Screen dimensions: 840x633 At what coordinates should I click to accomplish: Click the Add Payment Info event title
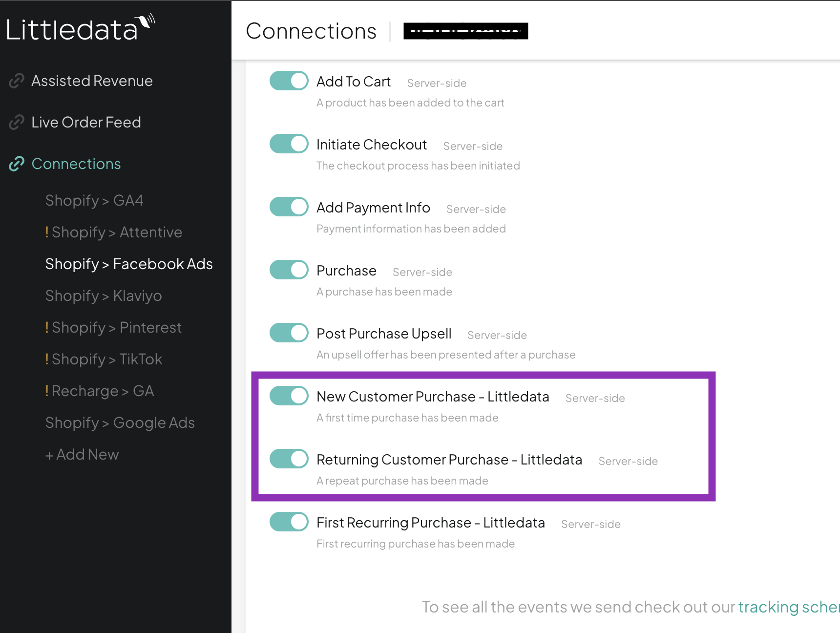(x=373, y=208)
